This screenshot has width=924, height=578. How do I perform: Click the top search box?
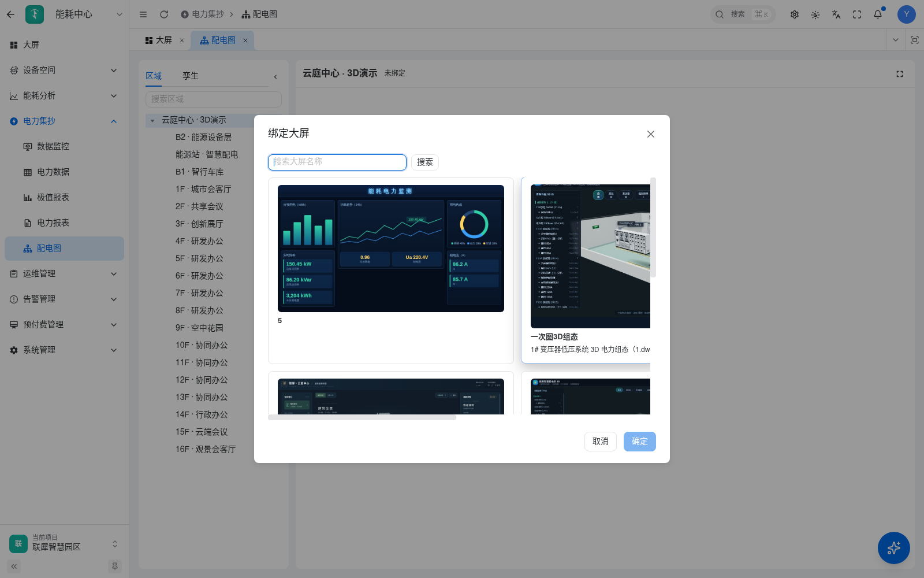coord(743,14)
